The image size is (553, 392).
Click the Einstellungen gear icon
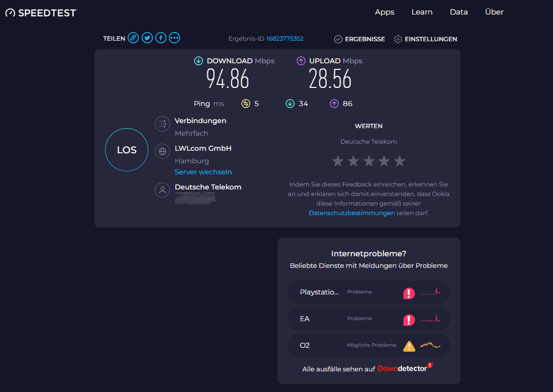[x=398, y=39]
